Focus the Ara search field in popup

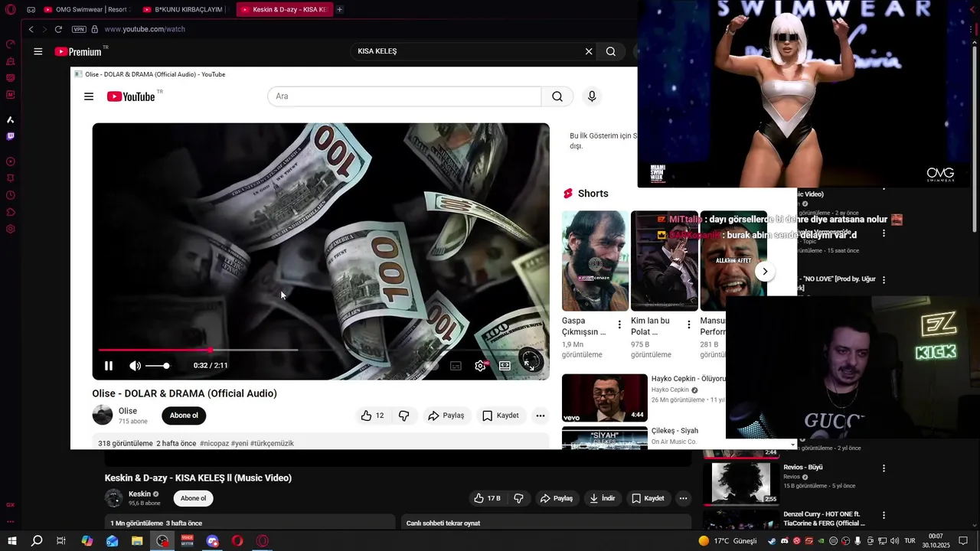[x=404, y=96]
